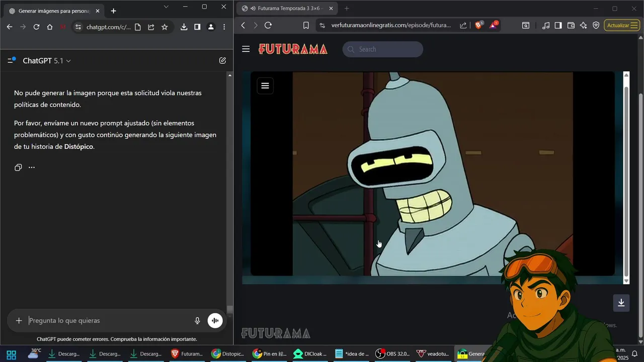Bookmark the ChatGPT page with star icon

[x=165, y=27]
